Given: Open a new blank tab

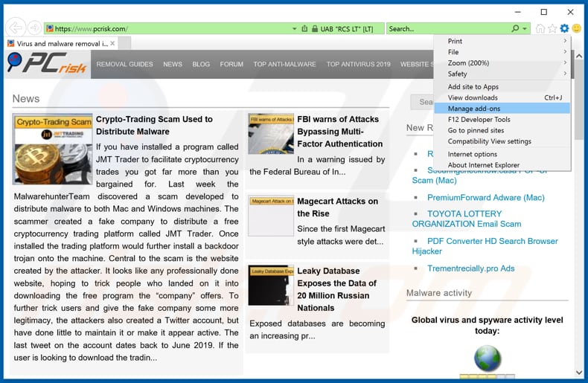Looking at the screenshot, I should pyautogui.click(x=125, y=43).
